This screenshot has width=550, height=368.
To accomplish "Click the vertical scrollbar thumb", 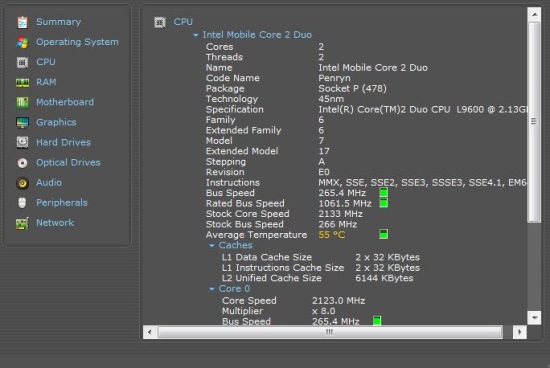I will 534,122.
